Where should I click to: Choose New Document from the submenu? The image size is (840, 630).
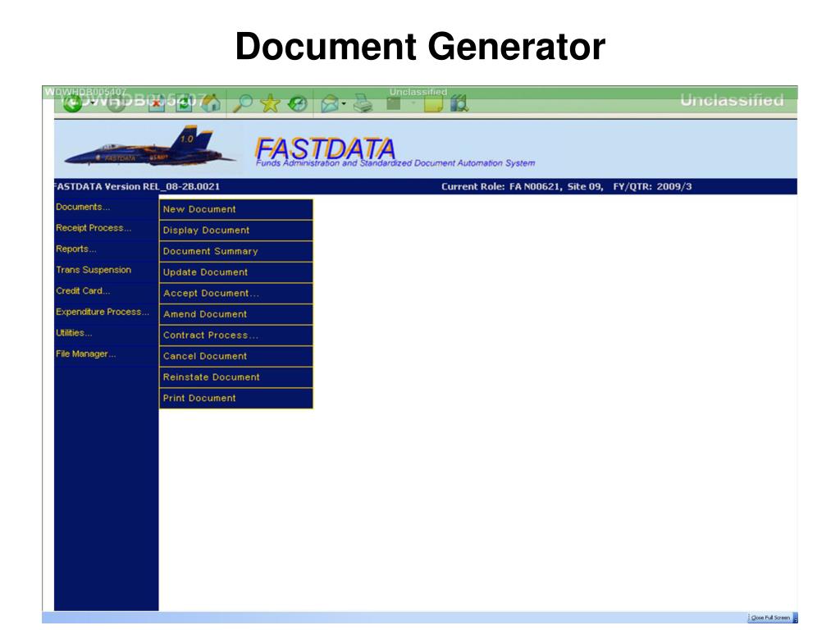[x=236, y=209]
